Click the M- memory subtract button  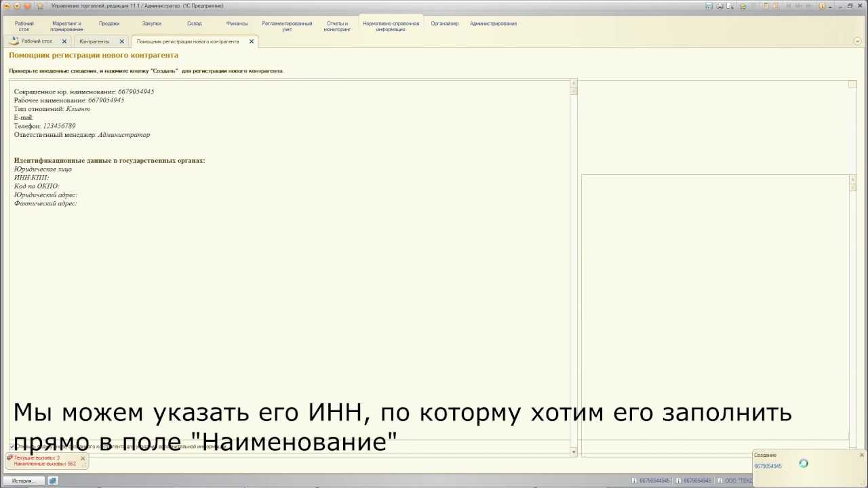click(809, 6)
